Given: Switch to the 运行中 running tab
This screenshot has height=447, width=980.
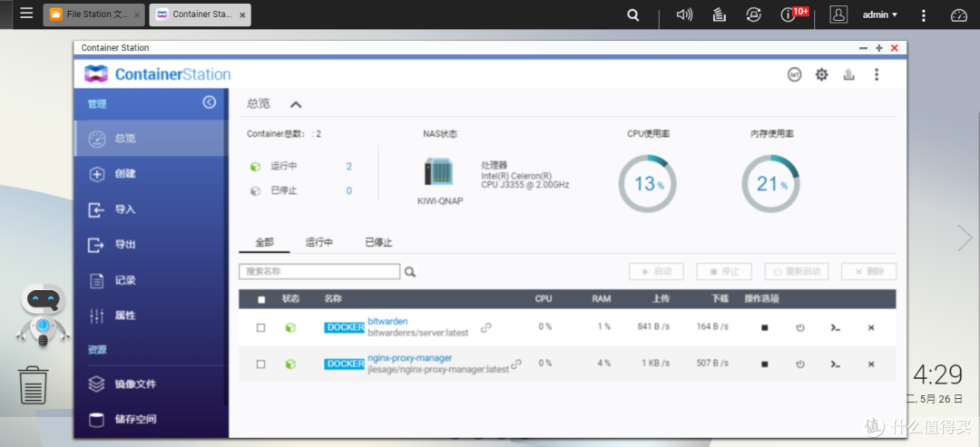Looking at the screenshot, I should (x=318, y=242).
